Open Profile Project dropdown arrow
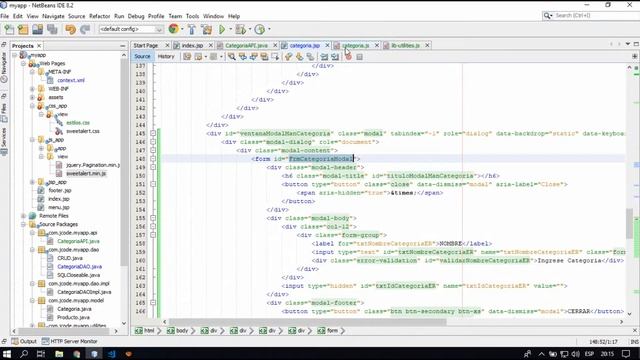 coord(269,29)
